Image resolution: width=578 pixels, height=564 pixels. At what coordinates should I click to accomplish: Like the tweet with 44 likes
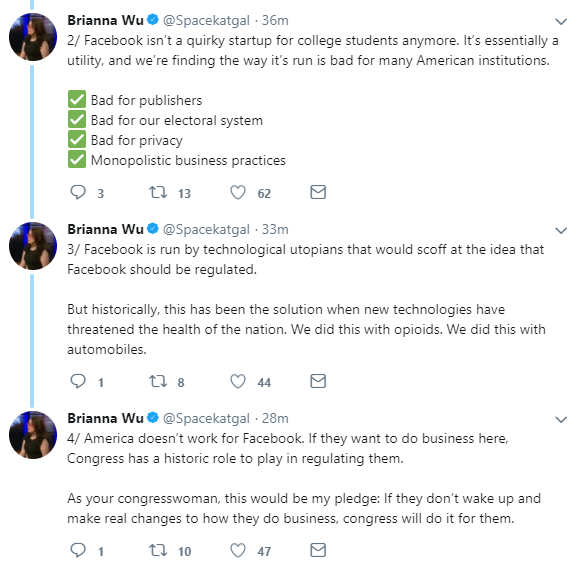pos(238,381)
